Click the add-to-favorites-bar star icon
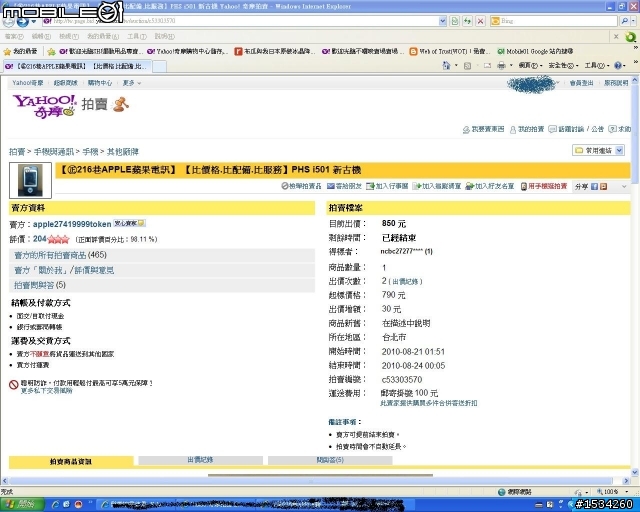640x512 pixels. 51,51
